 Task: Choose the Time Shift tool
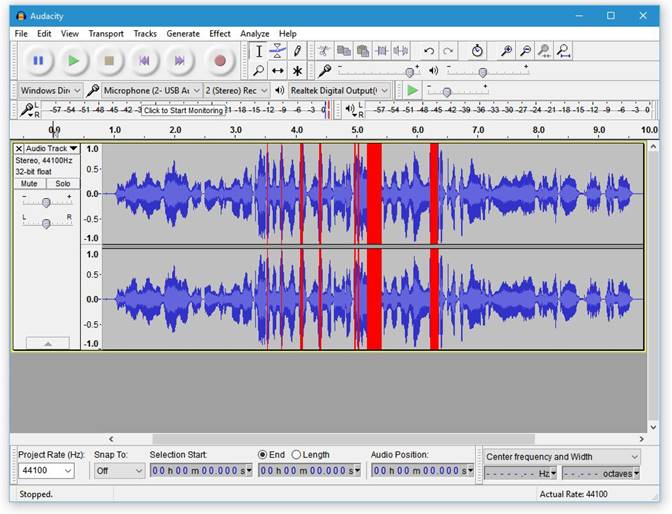coord(278,70)
